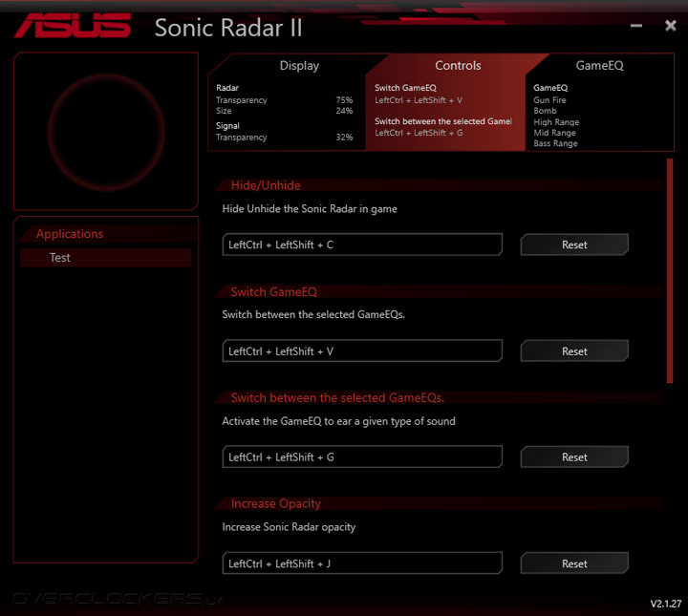688x616 pixels.
Task: Click the Radar Size 24% value
Action: coord(344,111)
